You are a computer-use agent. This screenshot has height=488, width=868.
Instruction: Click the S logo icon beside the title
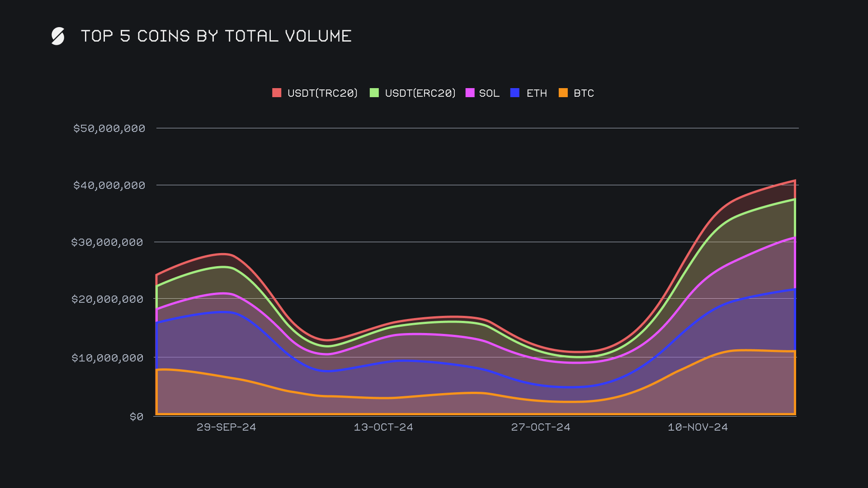pos(58,36)
